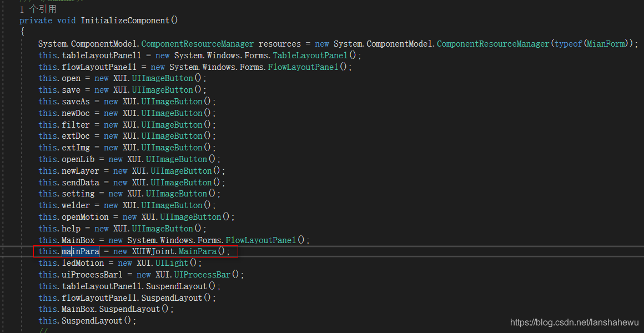Click the UIProcessBar class name
The width and height of the screenshot is (644, 333).
pyautogui.click(x=203, y=274)
